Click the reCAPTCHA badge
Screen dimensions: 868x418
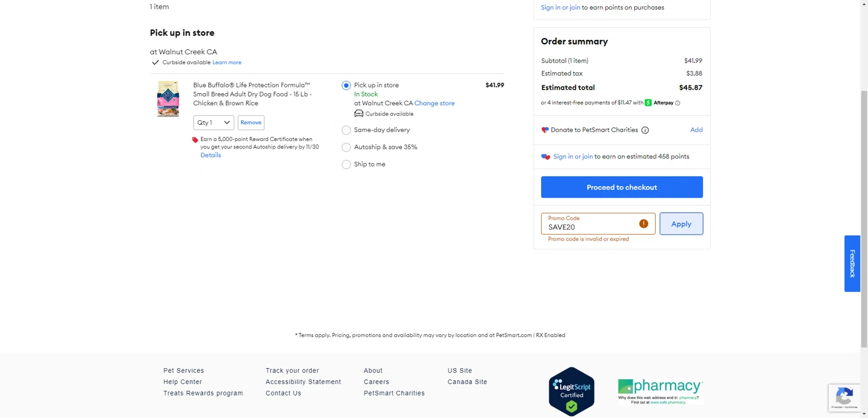pos(844,398)
